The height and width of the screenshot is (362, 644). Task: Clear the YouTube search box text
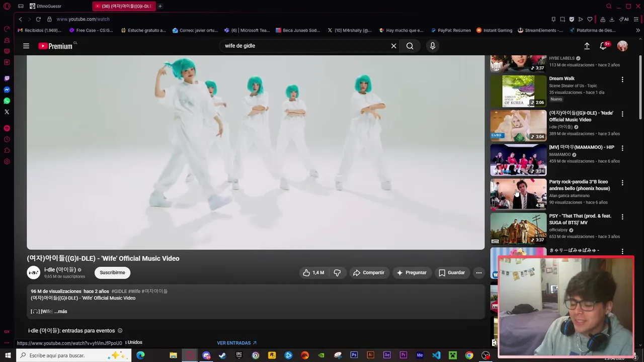[x=393, y=46]
